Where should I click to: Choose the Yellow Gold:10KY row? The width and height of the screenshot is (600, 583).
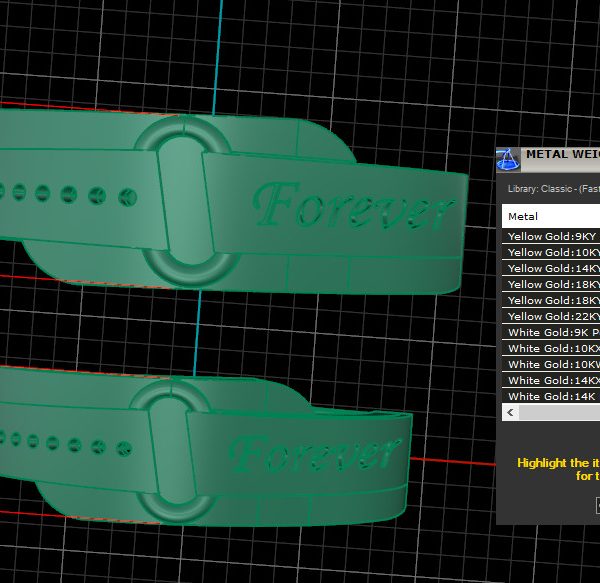pyautogui.click(x=552, y=253)
